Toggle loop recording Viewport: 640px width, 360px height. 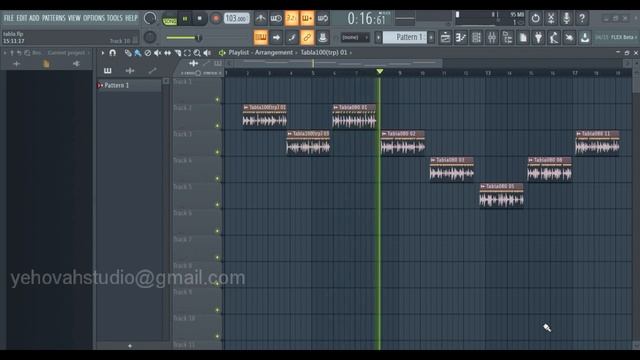point(322,18)
